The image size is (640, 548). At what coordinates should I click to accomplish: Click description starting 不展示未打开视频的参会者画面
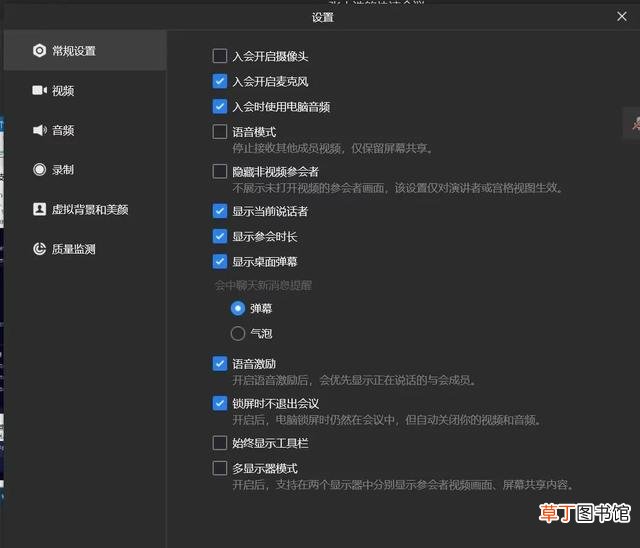[x=398, y=188]
